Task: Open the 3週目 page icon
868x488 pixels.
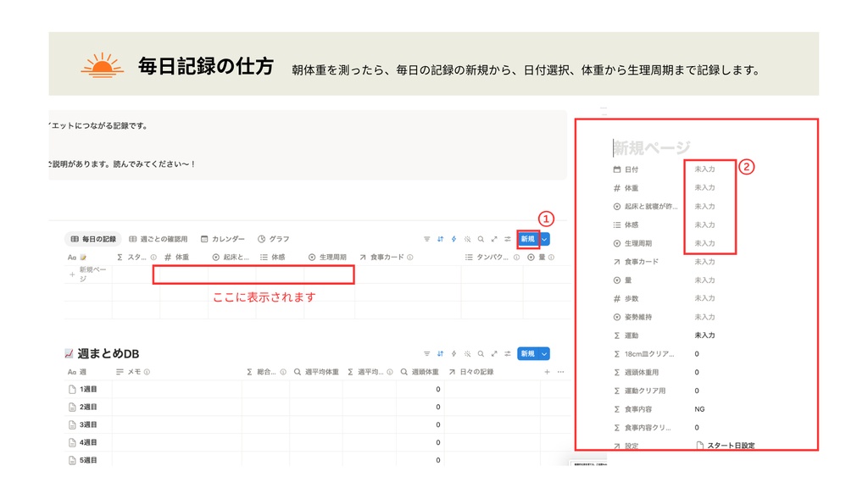Action: pyautogui.click(x=72, y=425)
